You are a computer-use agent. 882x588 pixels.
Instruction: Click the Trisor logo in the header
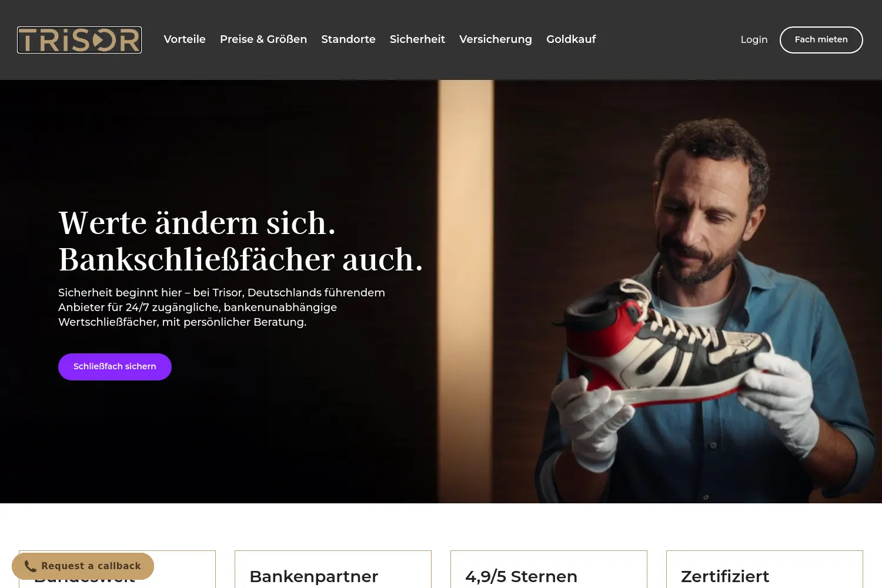click(79, 40)
